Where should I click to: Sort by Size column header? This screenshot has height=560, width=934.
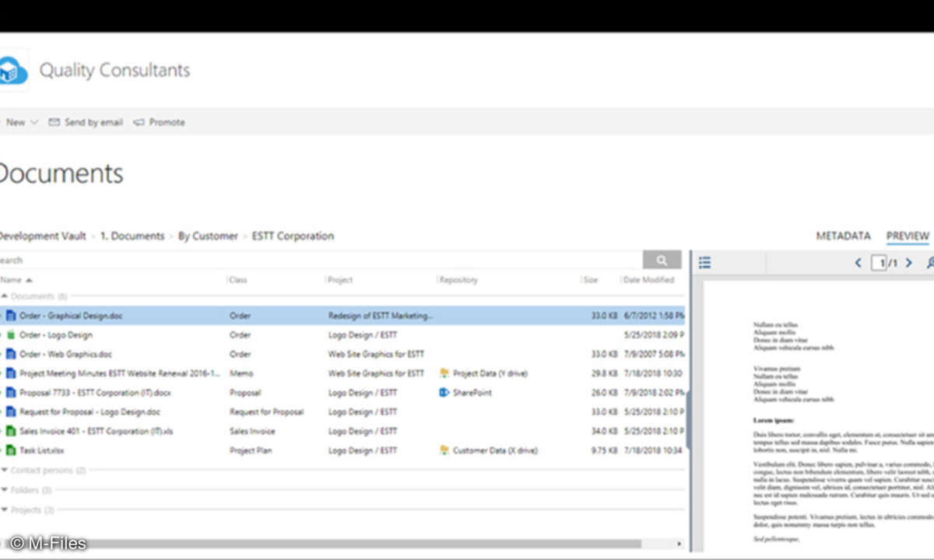[x=591, y=280]
